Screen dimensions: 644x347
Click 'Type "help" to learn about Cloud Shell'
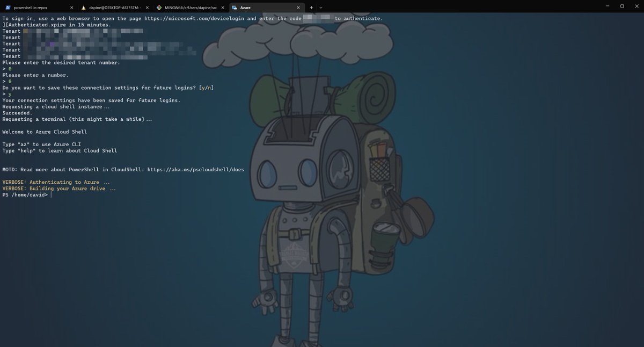point(60,151)
